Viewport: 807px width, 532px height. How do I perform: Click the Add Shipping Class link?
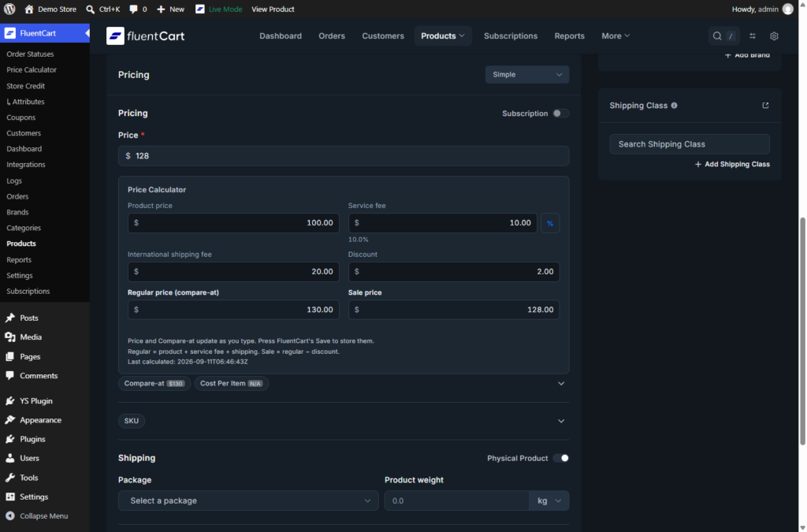pyautogui.click(x=732, y=164)
